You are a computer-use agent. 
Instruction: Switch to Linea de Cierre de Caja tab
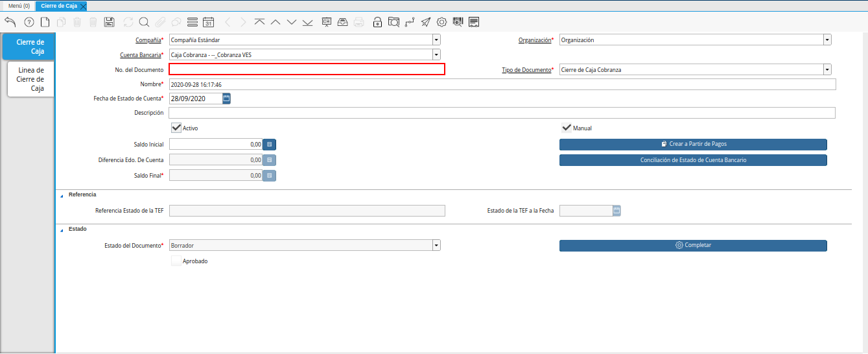pos(30,79)
